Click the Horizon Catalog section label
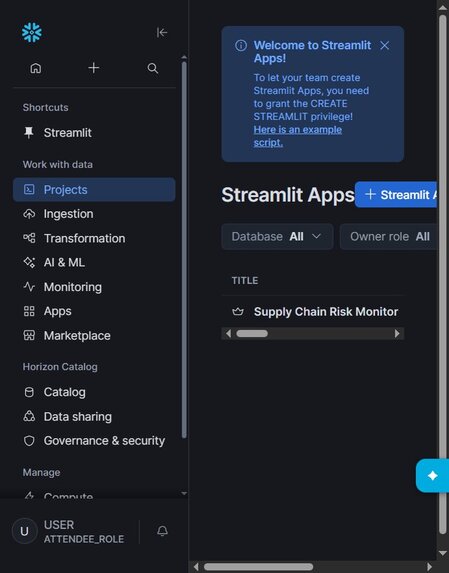This screenshot has height=573, width=449. [x=60, y=367]
